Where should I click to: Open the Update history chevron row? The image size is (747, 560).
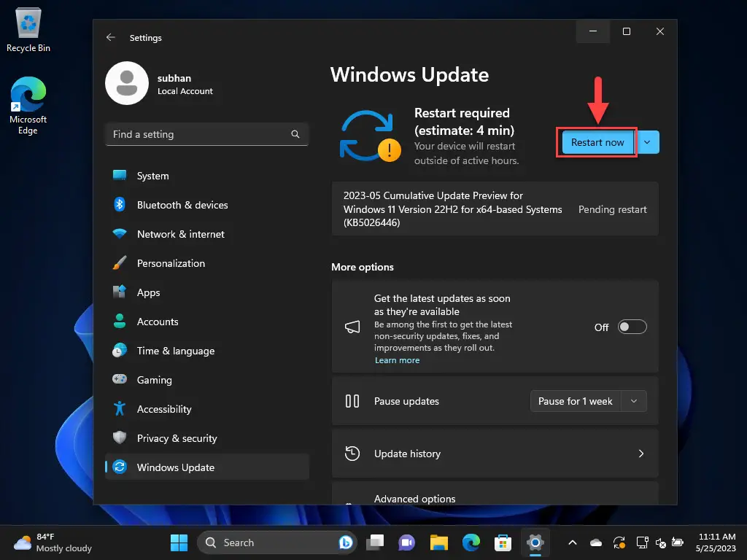[495, 454]
